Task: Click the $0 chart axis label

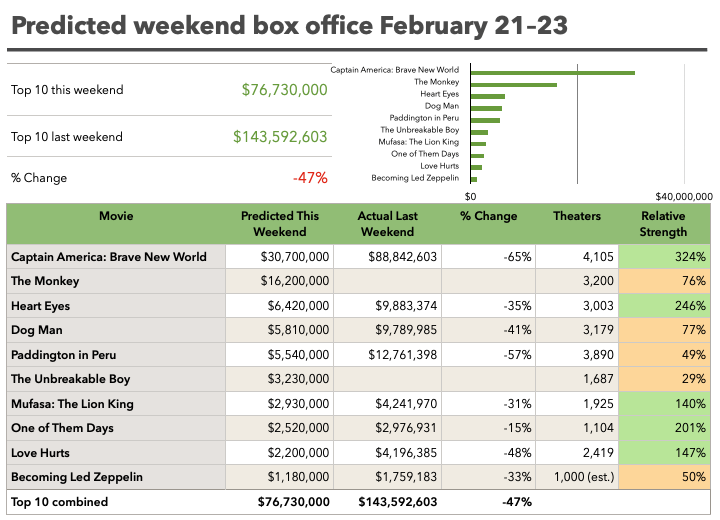Action: (x=470, y=197)
